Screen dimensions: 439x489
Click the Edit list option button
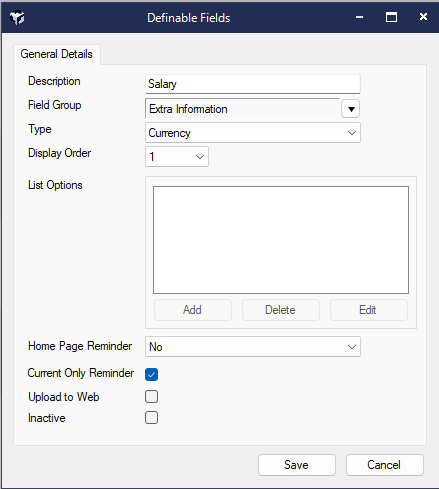pos(368,310)
